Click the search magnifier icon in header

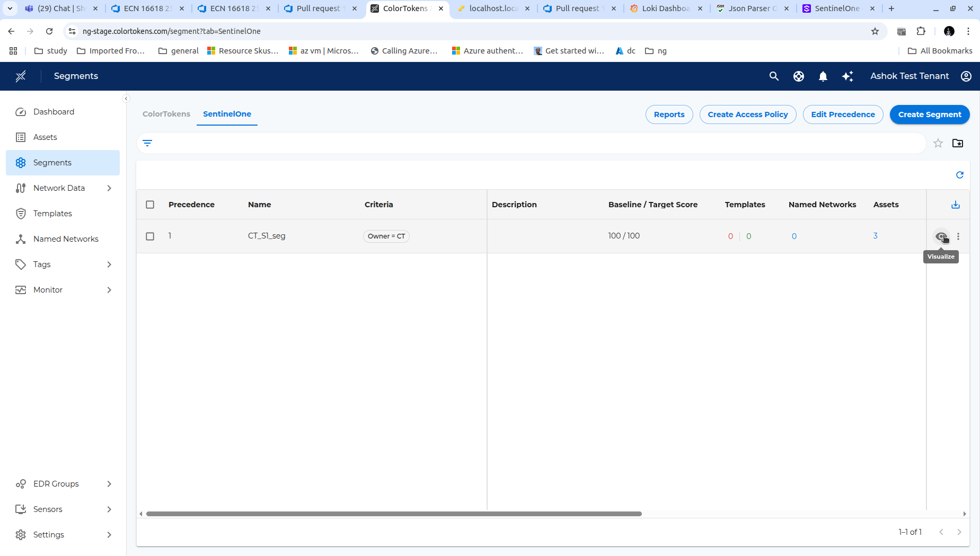tap(774, 76)
